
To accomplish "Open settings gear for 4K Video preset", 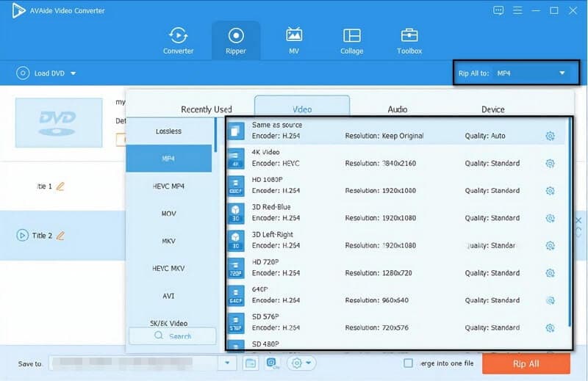I will coord(550,164).
